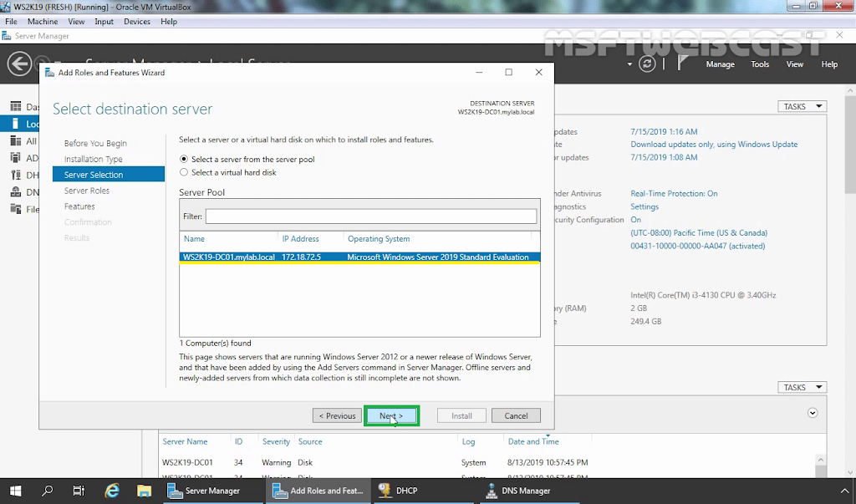
Task: Maximize the Add Roles and Features Wizard
Action: [509, 72]
